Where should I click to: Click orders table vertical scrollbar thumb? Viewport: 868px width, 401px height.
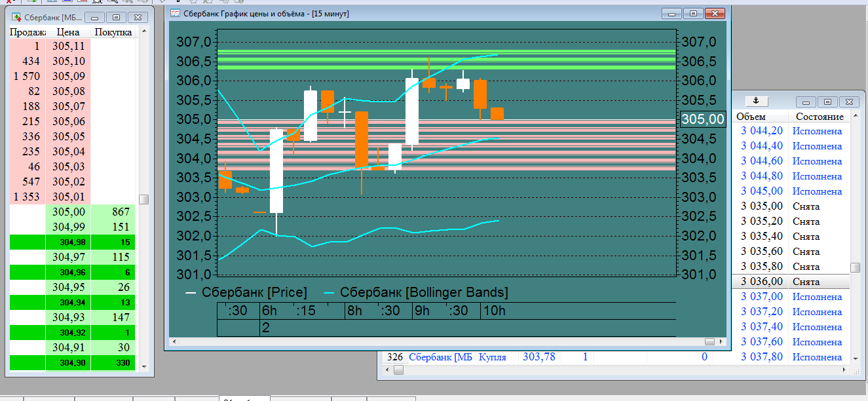(855, 267)
